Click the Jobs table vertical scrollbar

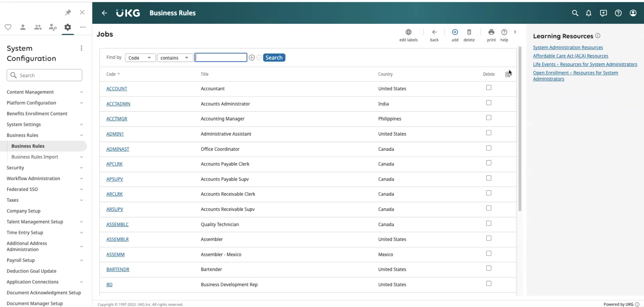(x=519, y=129)
